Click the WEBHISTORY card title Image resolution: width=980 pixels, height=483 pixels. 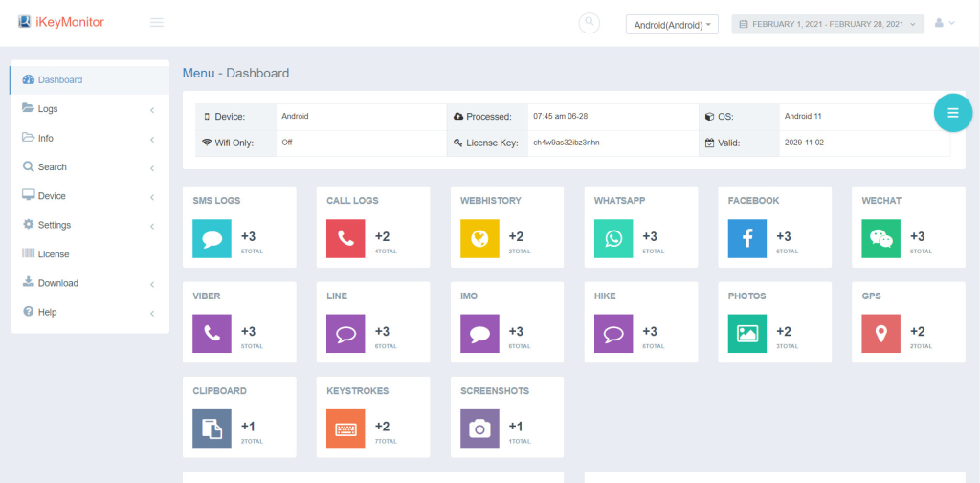[491, 201]
